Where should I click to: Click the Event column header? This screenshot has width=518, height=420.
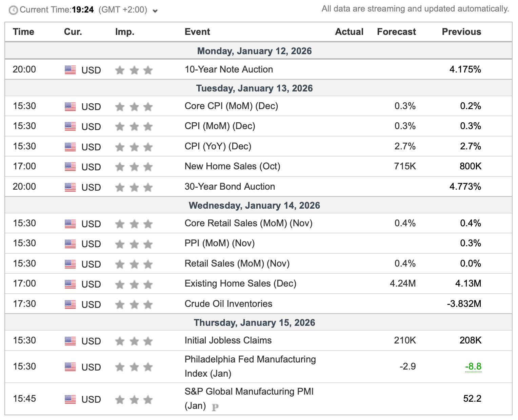pos(197,32)
